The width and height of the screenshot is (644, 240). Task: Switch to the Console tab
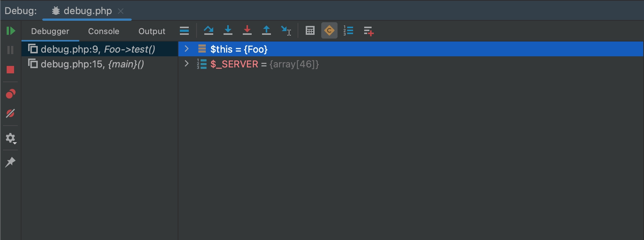[x=104, y=31]
